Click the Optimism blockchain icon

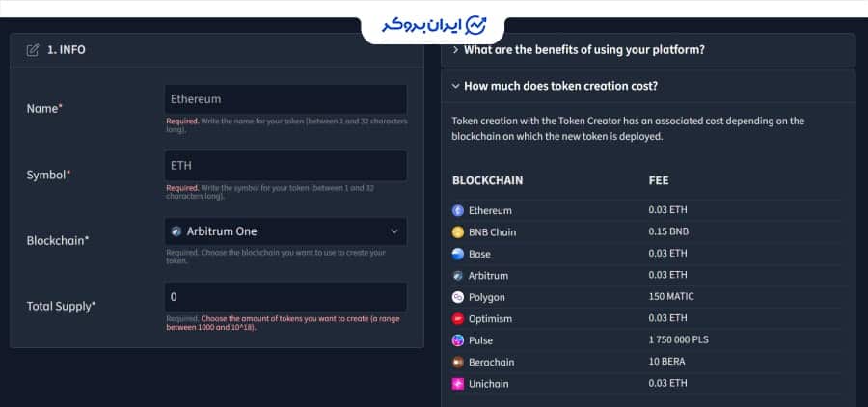458,318
